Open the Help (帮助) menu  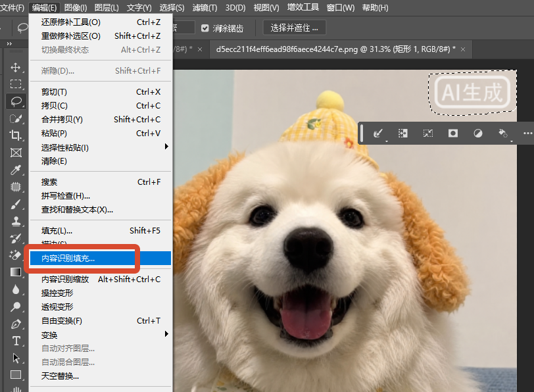click(375, 7)
